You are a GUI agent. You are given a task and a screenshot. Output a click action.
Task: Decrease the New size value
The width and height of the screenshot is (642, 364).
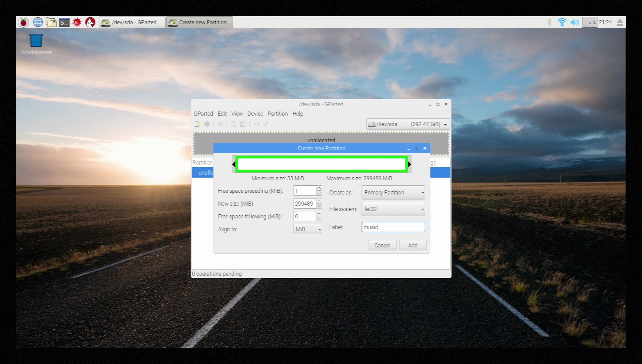click(x=319, y=206)
